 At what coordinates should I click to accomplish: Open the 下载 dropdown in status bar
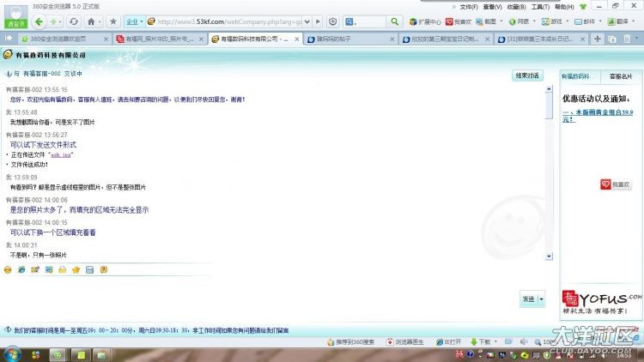coord(486,341)
